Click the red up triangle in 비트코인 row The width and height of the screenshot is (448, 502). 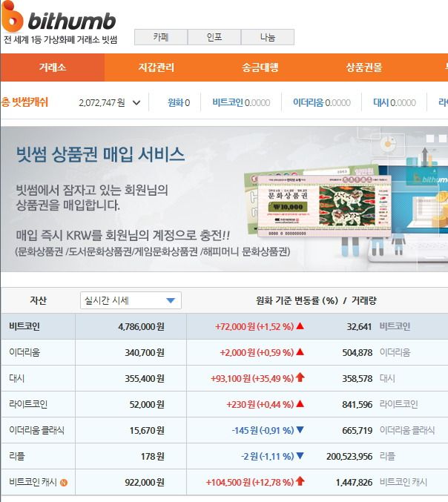pyautogui.click(x=300, y=326)
